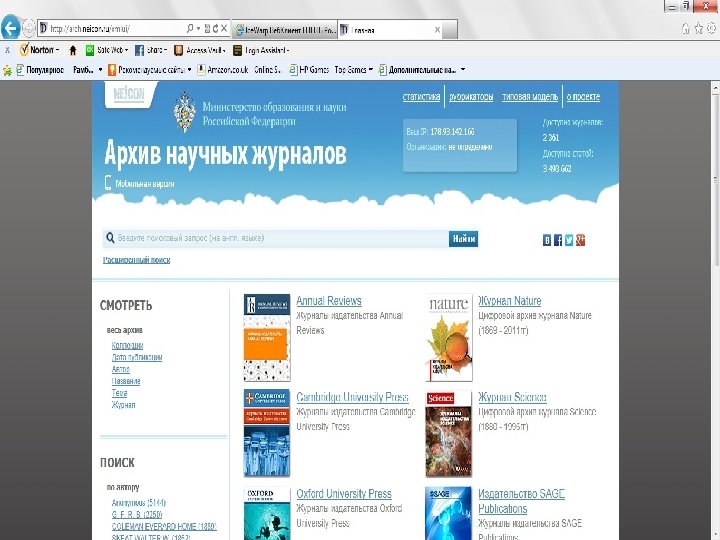
Task: Open Издательство SAGE Publications link
Action: [521, 501]
